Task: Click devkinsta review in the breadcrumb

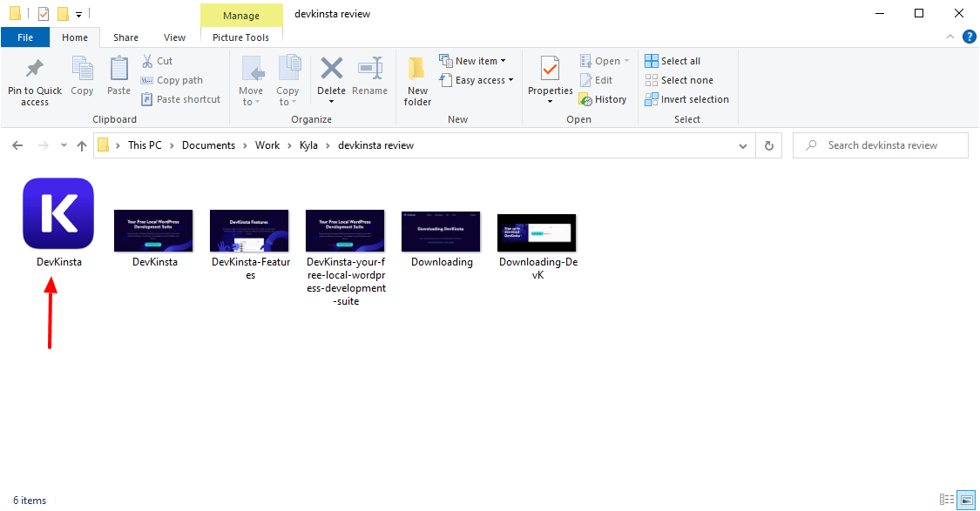Action: pos(375,145)
